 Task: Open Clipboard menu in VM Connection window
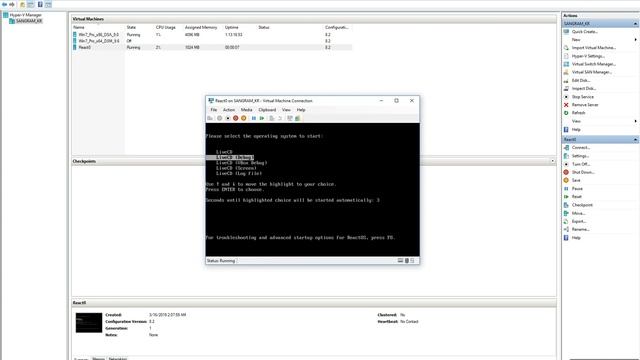[267, 110]
